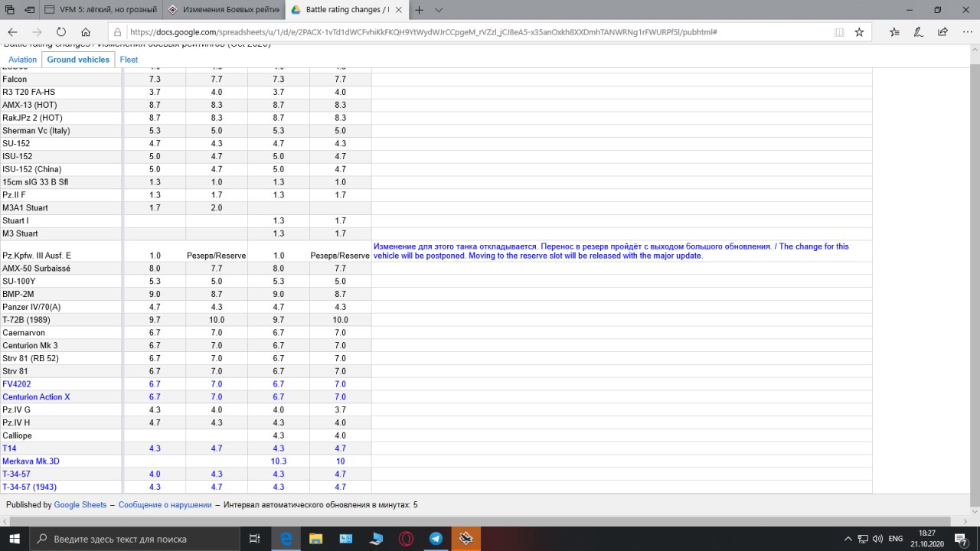This screenshot has width=980, height=551.
Task: Select the M3A1 Stuart cell
Action: pos(60,207)
